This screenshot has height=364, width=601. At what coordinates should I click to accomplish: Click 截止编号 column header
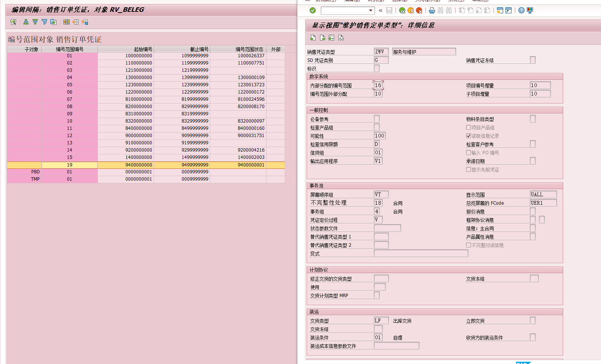tap(182, 49)
